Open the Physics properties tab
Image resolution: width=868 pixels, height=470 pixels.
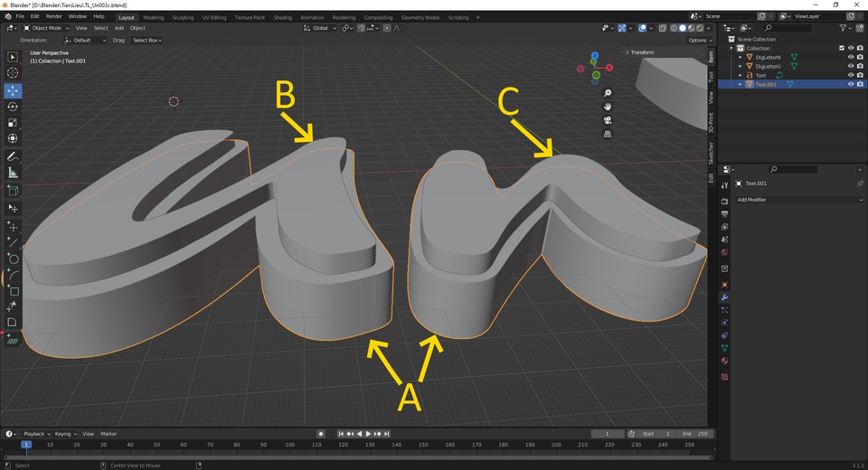tap(724, 323)
